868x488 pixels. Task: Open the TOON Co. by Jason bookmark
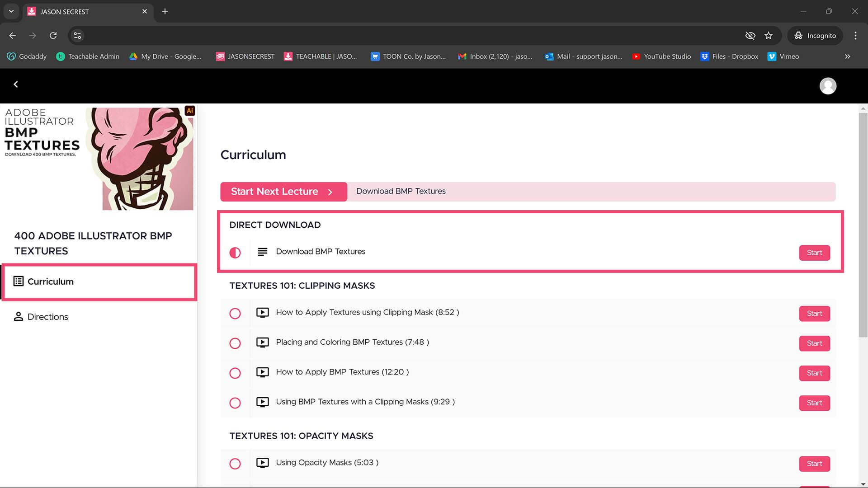pos(408,56)
